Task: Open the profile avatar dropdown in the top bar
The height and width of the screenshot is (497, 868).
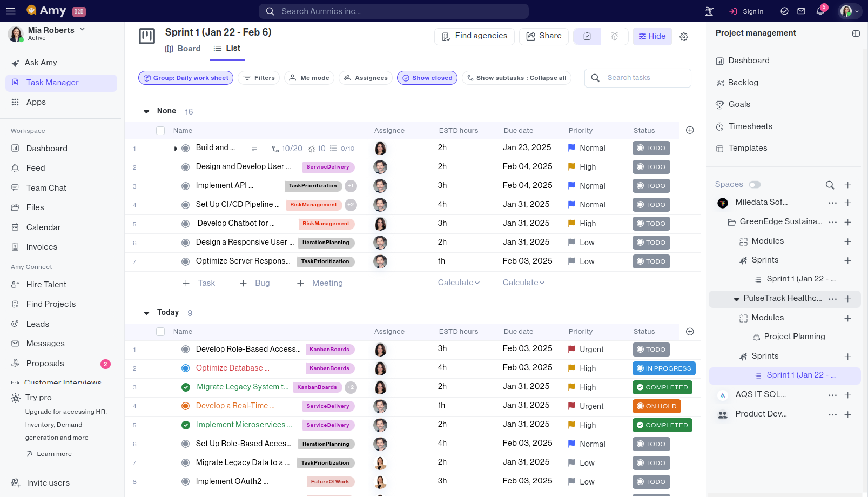Action: 850,11
